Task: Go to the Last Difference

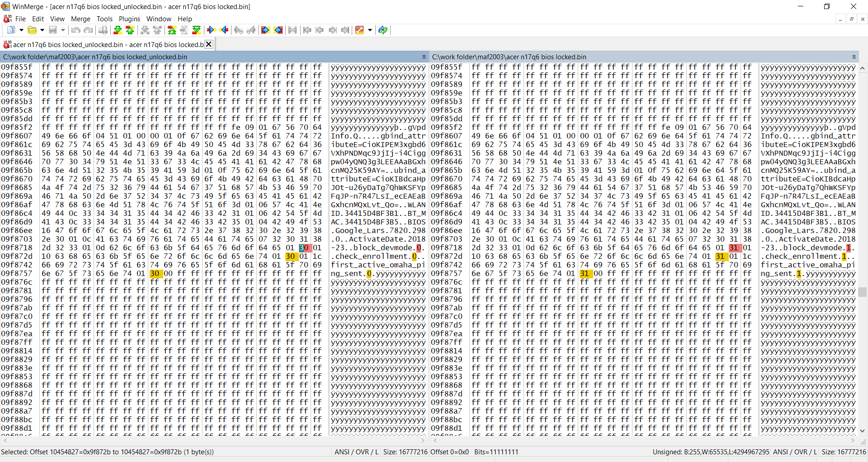Action: 196,30
